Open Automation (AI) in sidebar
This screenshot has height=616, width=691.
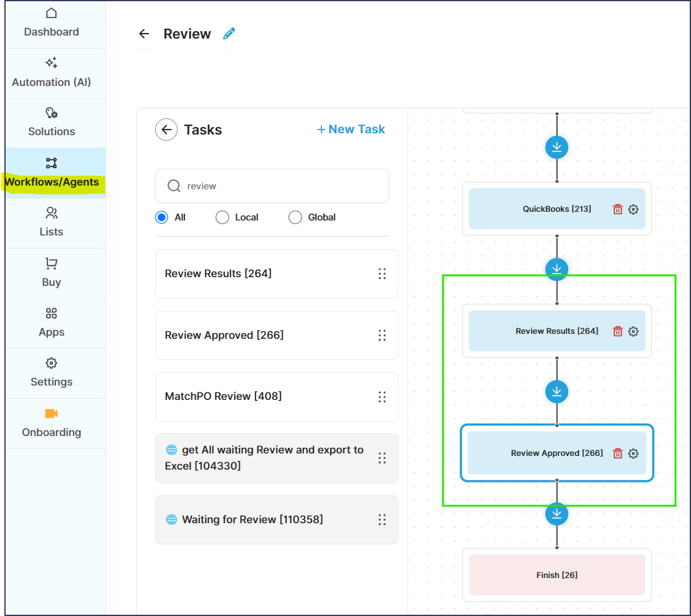click(52, 73)
